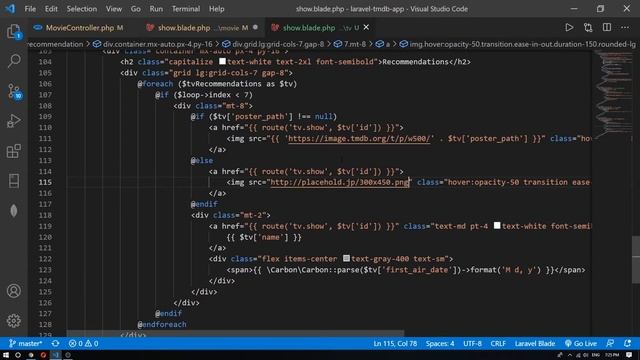This screenshot has height=360, width=640.
Task: Expand breadcrumb img.hover:opacity-50 segment
Action: 518,44
